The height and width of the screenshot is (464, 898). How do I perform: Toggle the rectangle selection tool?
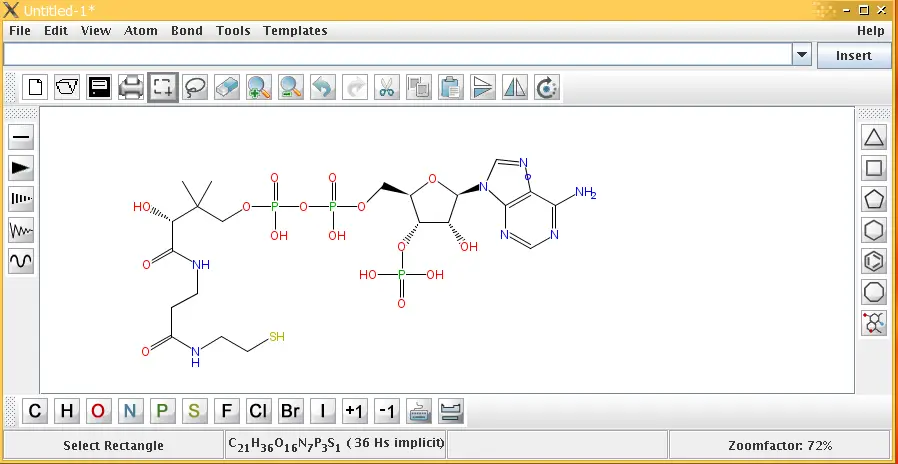pos(163,88)
